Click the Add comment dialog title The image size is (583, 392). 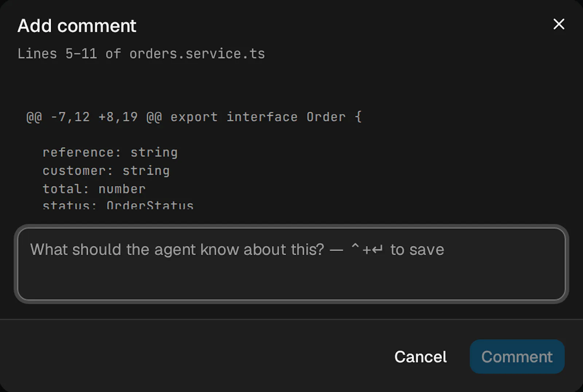pos(77,26)
